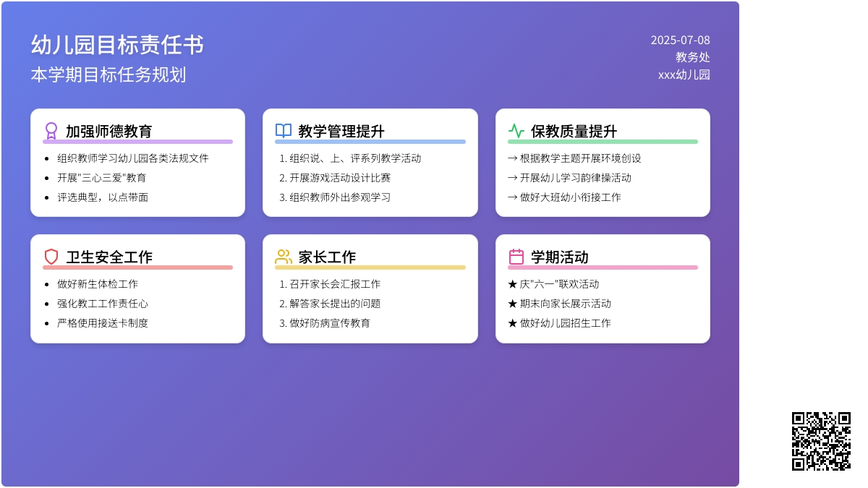Click the department text 教务处
868x488 pixels.
point(693,57)
